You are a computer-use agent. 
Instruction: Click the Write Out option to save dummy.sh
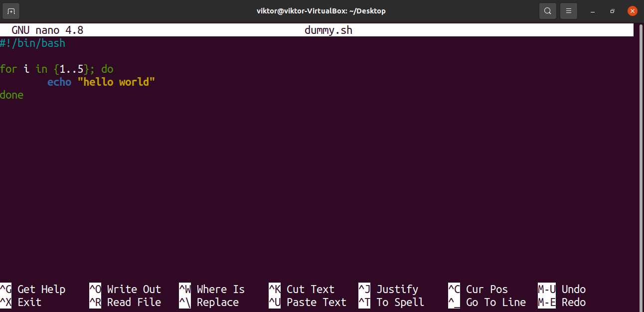[x=134, y=289]
